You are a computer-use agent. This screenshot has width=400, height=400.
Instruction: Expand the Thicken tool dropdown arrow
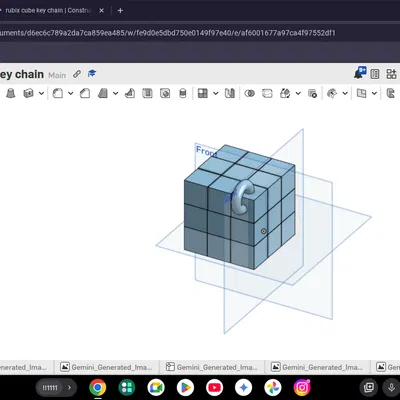41,93
